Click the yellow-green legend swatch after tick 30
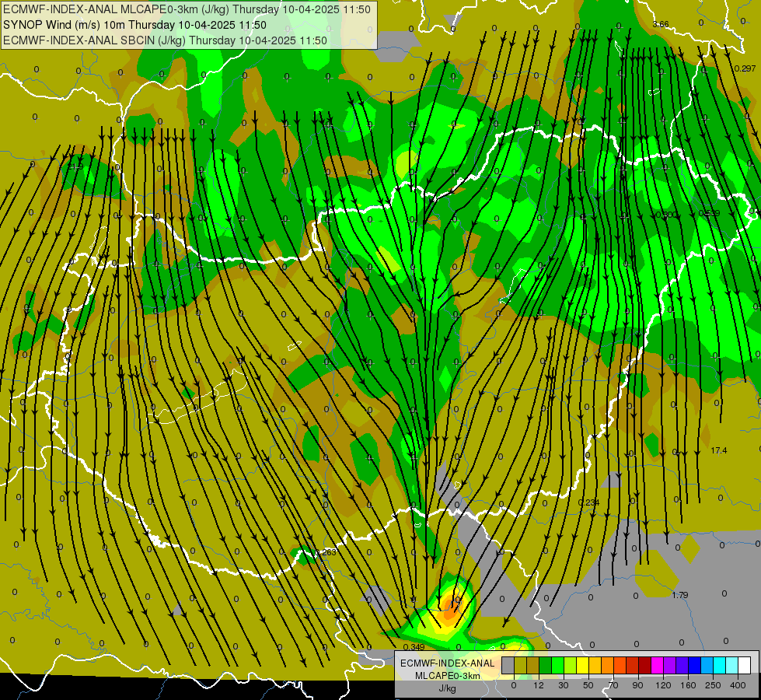 571,665
